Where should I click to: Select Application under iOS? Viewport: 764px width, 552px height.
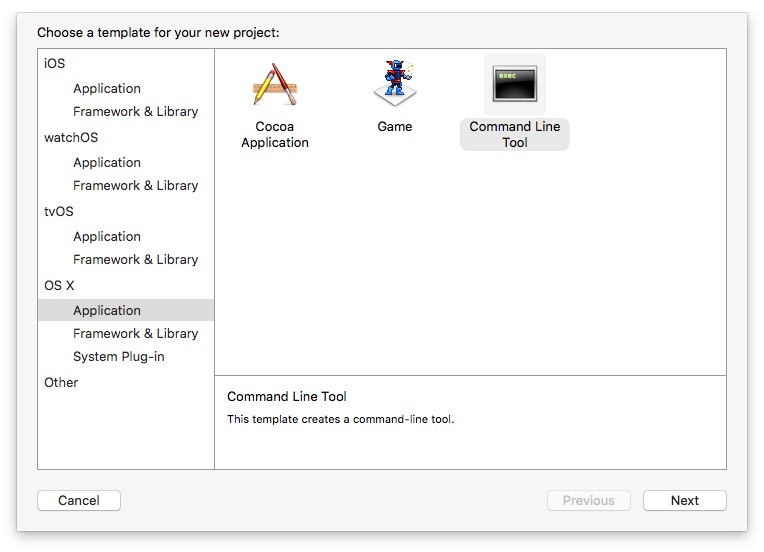[x=107, y=89]
